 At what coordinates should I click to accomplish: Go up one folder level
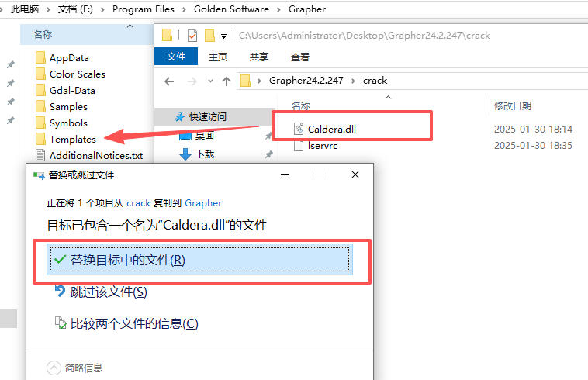tap(227, 81)
